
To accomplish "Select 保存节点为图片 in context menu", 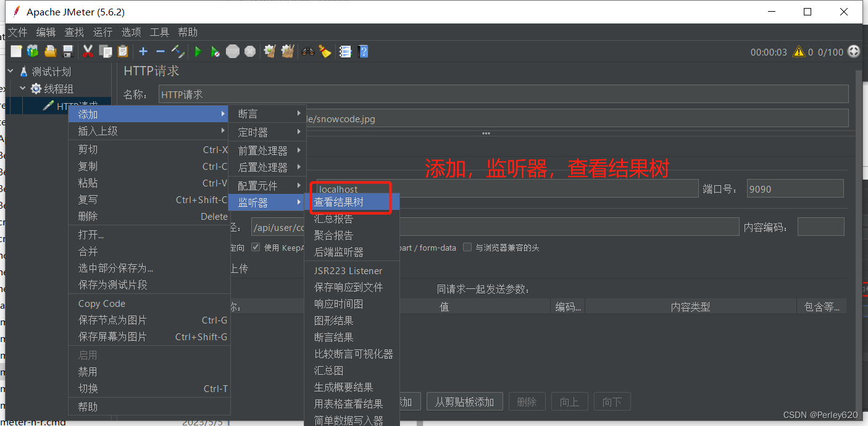I will coord(149,320).
